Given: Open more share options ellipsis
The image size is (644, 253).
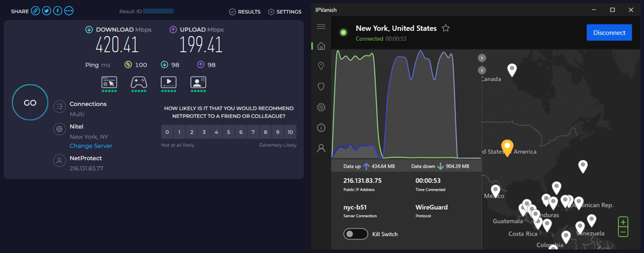Looking at the screenshot, I should click(69, 11).
